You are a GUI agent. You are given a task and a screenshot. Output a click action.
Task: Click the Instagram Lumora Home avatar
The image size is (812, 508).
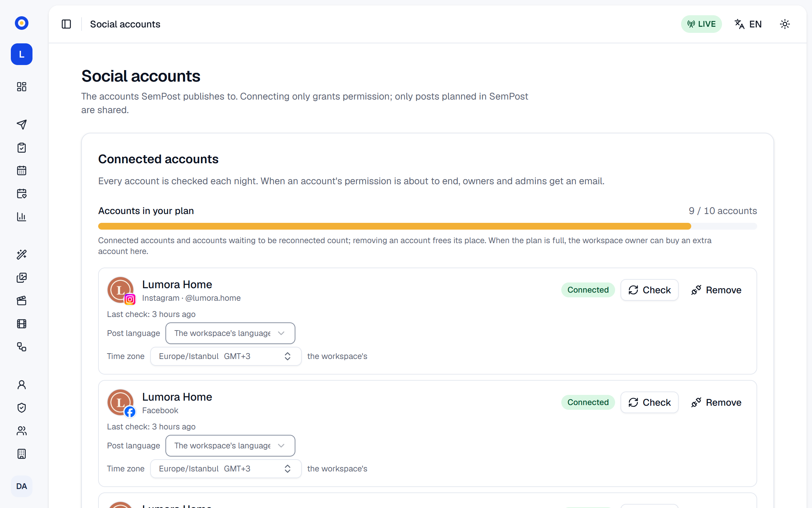point(120,290)
